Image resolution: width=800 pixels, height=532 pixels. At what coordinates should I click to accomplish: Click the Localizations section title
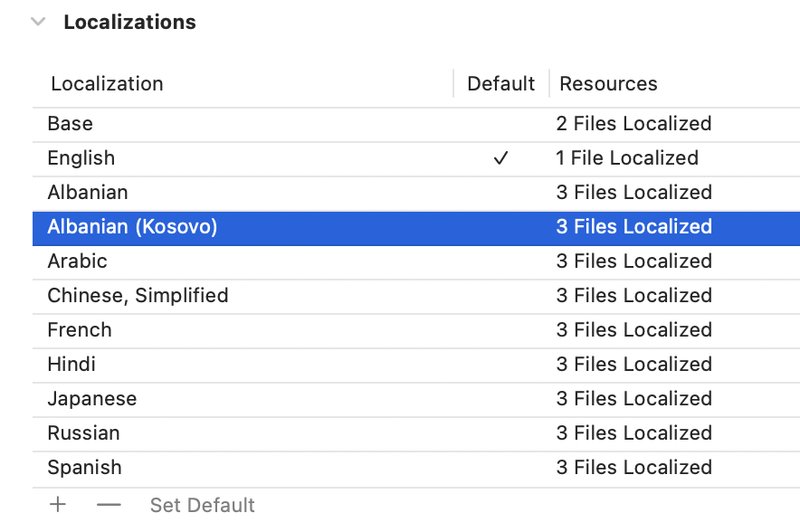[x=129, y=22]
